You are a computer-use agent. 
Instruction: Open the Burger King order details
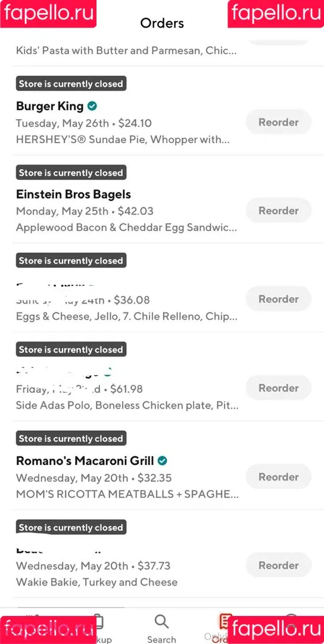click(162, 111)
